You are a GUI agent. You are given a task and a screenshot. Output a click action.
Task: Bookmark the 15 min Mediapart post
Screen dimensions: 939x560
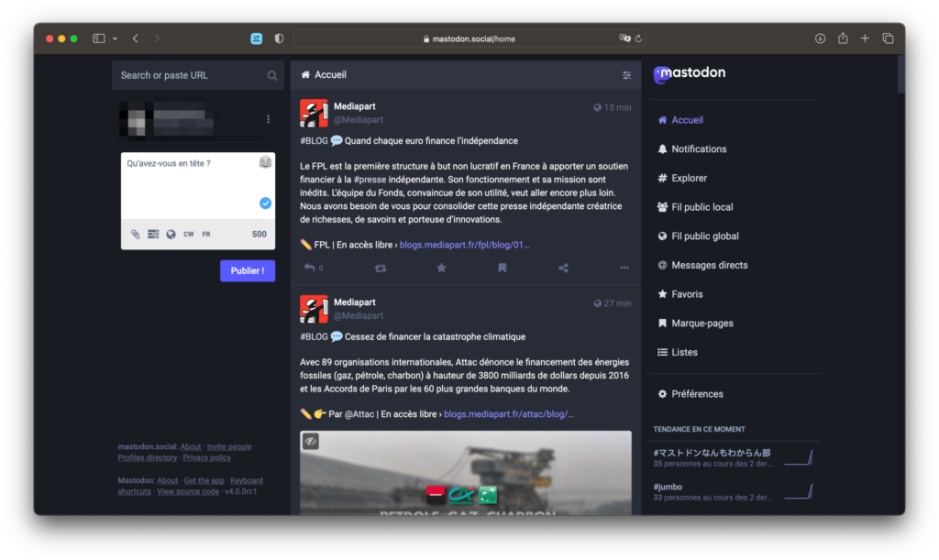click(503, 268)
